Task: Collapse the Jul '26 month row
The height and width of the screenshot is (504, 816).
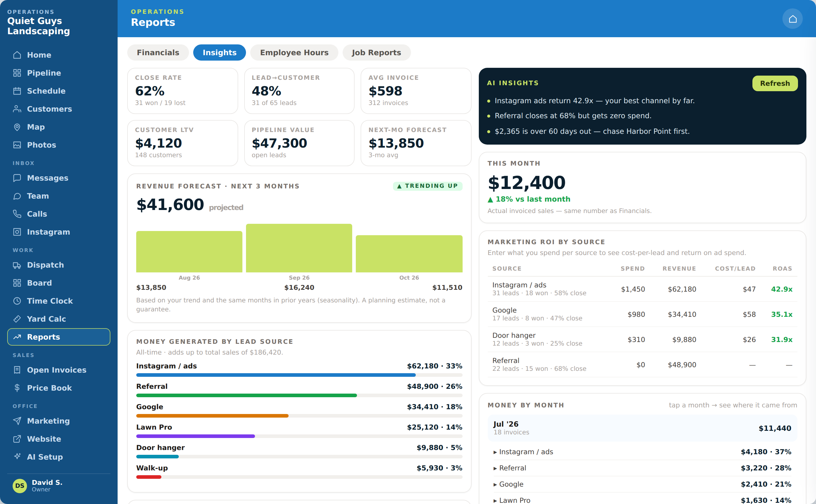Action: pos(642,428)
